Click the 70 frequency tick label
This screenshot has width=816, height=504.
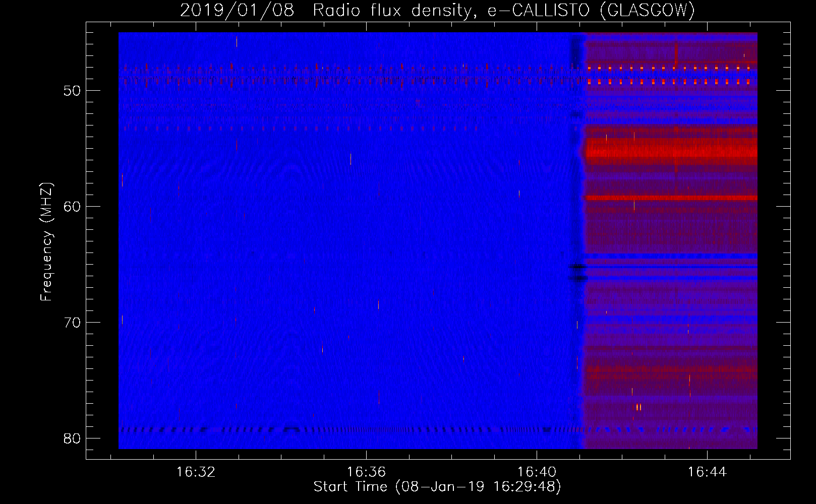point(72,323)
